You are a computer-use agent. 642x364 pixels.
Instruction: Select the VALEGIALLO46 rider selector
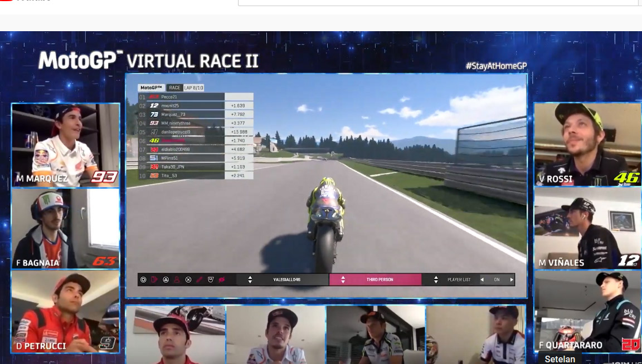pyautogui.click(x=283, y=280)
